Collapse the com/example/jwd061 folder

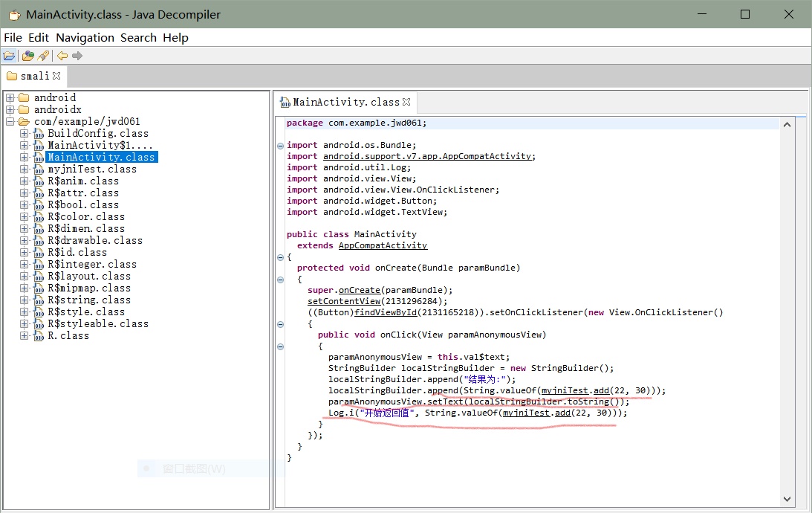10,122
